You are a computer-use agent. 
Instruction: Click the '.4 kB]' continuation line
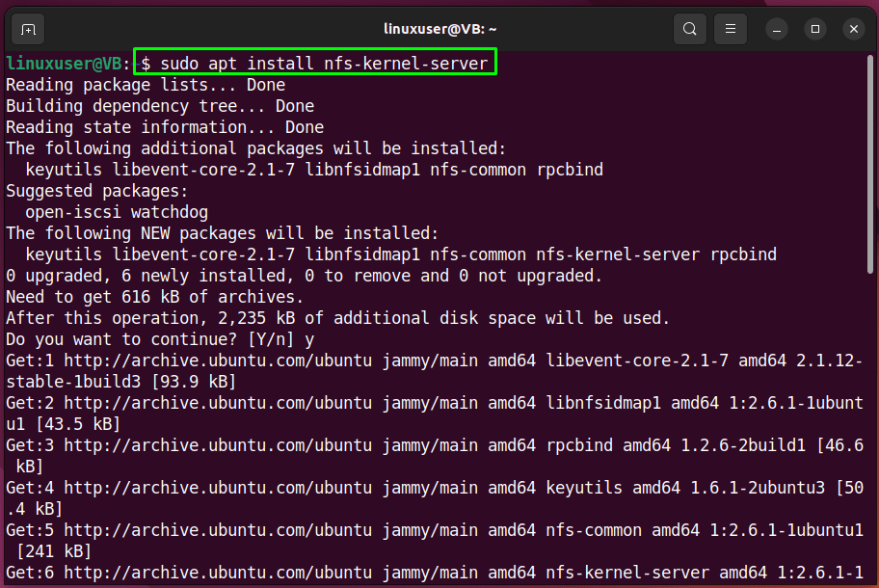(34, 509)
